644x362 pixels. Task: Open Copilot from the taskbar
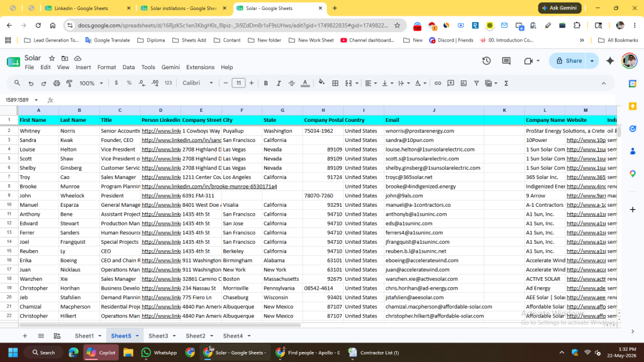(x=101, y=353)
